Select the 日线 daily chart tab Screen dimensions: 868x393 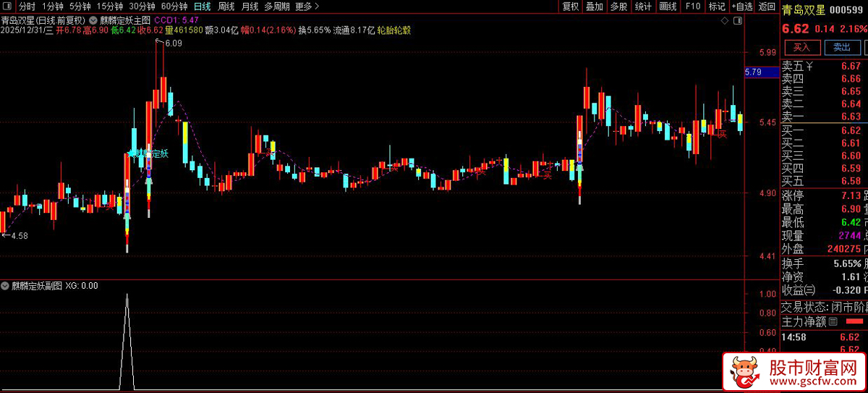pos(202,7)
